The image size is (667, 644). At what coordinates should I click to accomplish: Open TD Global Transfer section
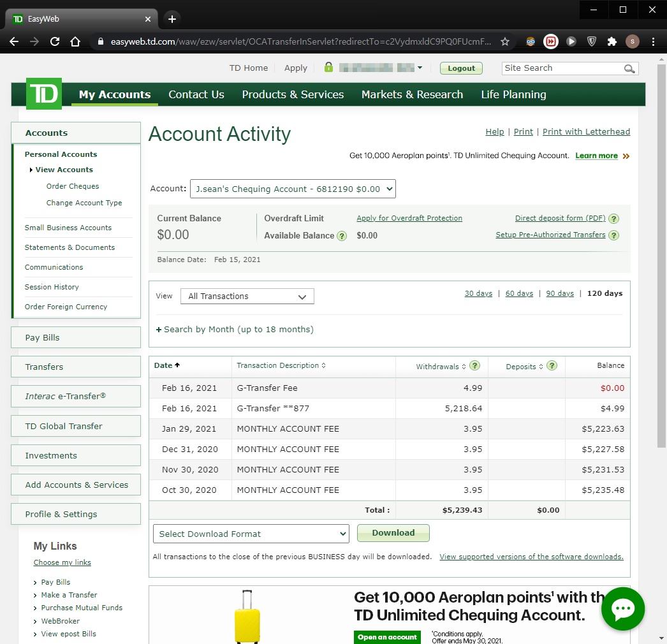(x=76, y=426)
